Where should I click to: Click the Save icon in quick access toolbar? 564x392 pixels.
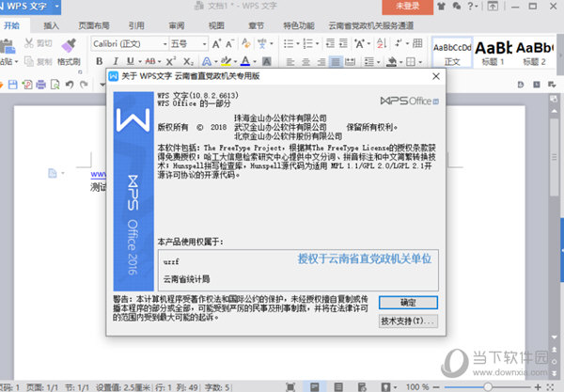click(x=12, y=85)
